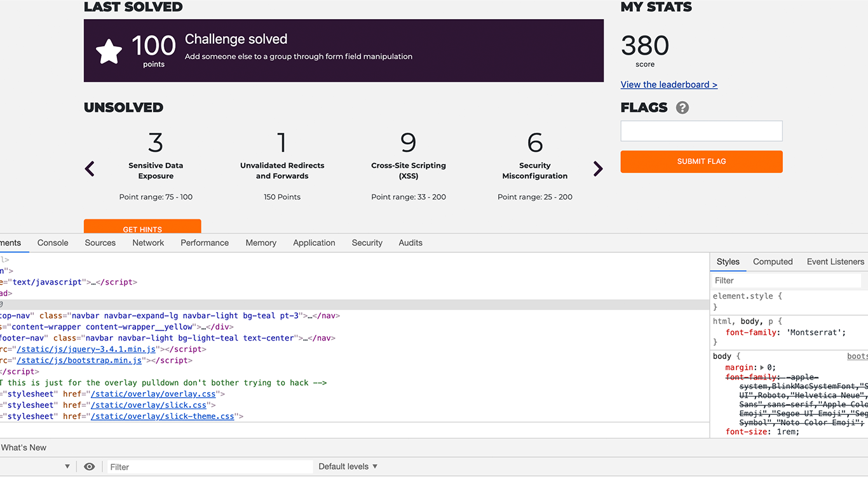Click the overlay pulldown HTML comment line
Viewport: 868px width, 488px height.
tap(163, 383)
